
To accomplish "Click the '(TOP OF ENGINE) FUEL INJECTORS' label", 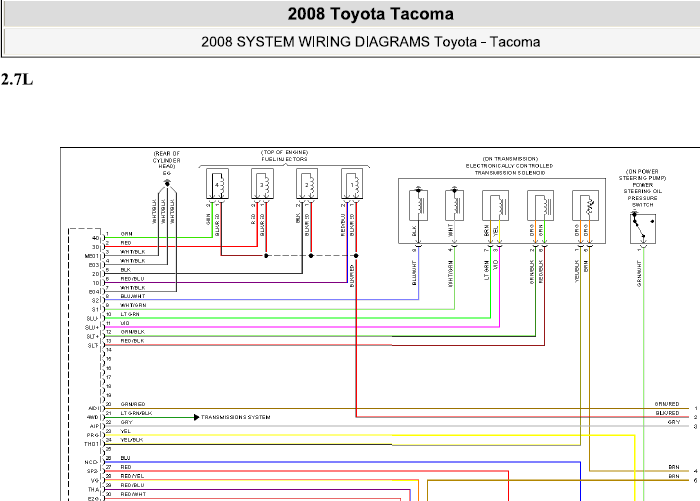I will 285,155.
